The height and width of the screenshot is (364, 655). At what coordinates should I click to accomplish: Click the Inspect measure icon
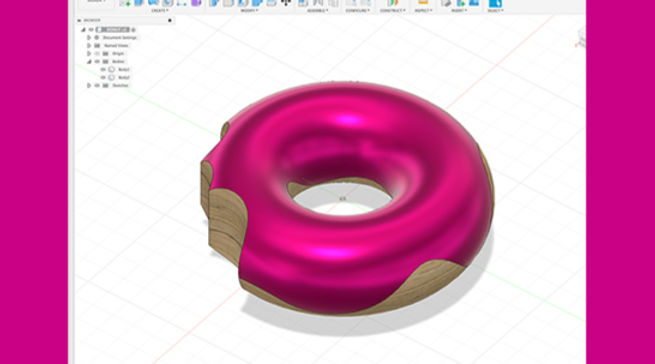(423, 3)
